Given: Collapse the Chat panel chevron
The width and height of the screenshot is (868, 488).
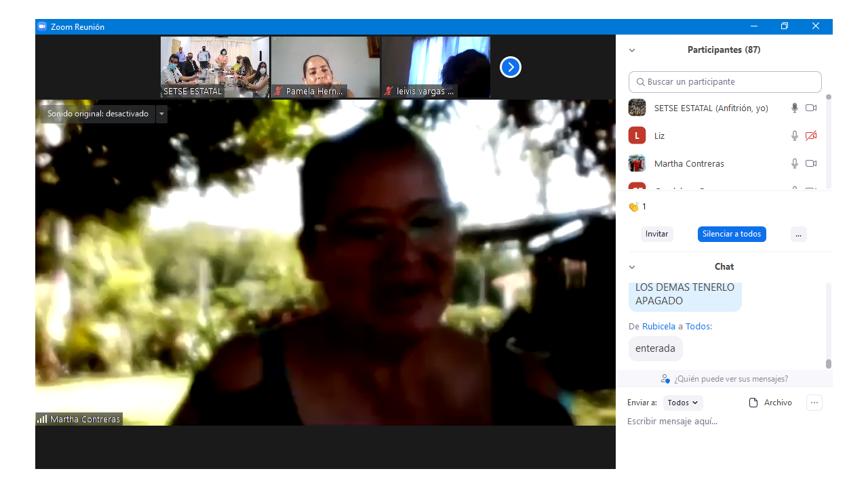Looking at the screenshot, I should [x=632, y=267].
